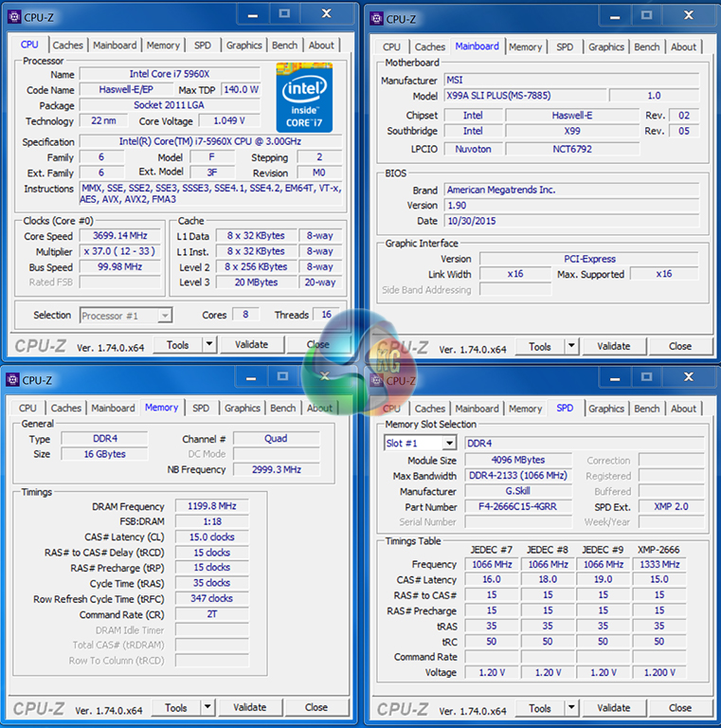Image resolution: width=721 pixels, height=728 pixels.
Task: Click the CPU-Z app icon in top-left window title bar
Action: (14, 17)
